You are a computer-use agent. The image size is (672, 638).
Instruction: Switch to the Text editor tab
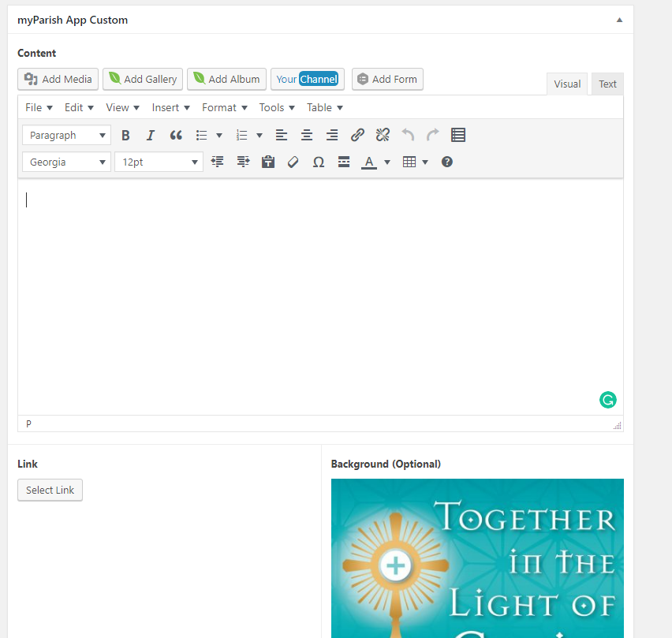click(x=607, y=84)
